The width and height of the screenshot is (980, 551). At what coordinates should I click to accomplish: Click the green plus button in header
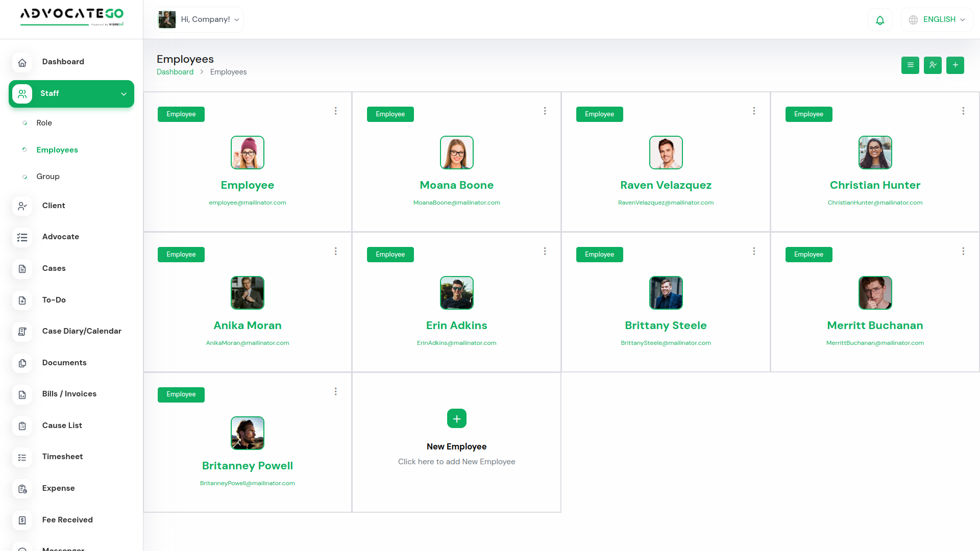955,65
